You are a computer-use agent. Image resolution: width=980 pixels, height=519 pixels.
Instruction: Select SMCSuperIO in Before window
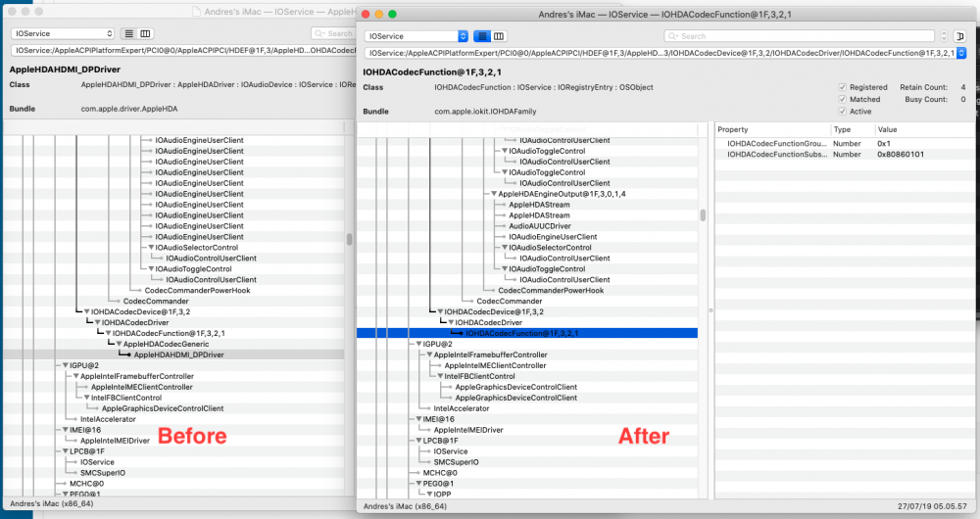(x=103, y=473)
